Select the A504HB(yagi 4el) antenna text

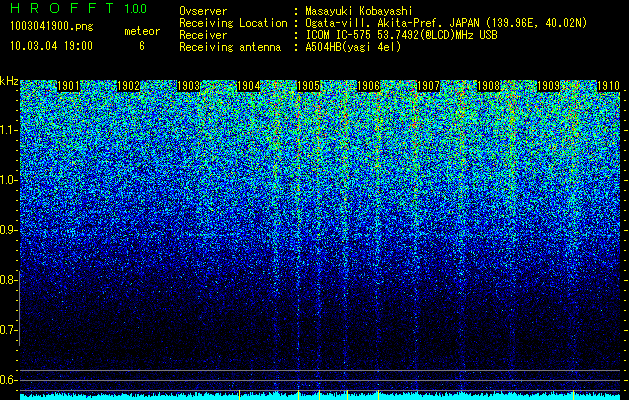coord(353,47)
